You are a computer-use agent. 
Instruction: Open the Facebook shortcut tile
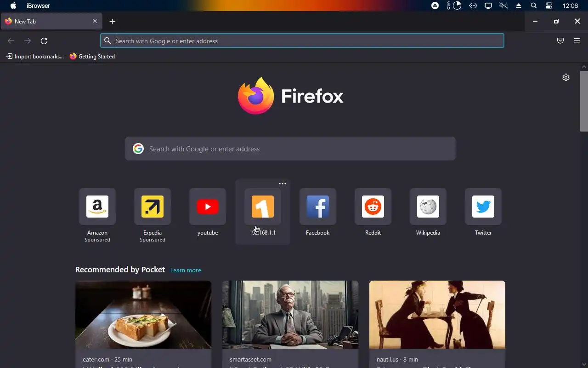click(x=318, y=213)
